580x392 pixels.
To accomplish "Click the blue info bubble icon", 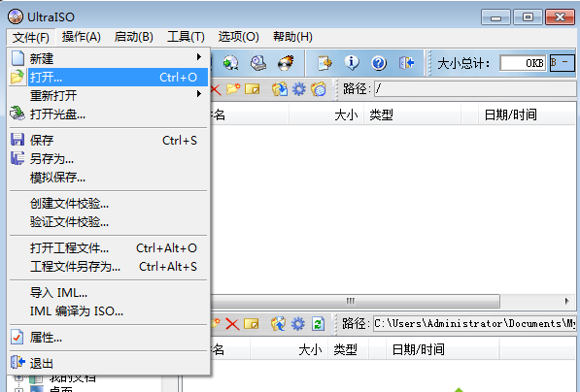I will [x=352, y=63].
